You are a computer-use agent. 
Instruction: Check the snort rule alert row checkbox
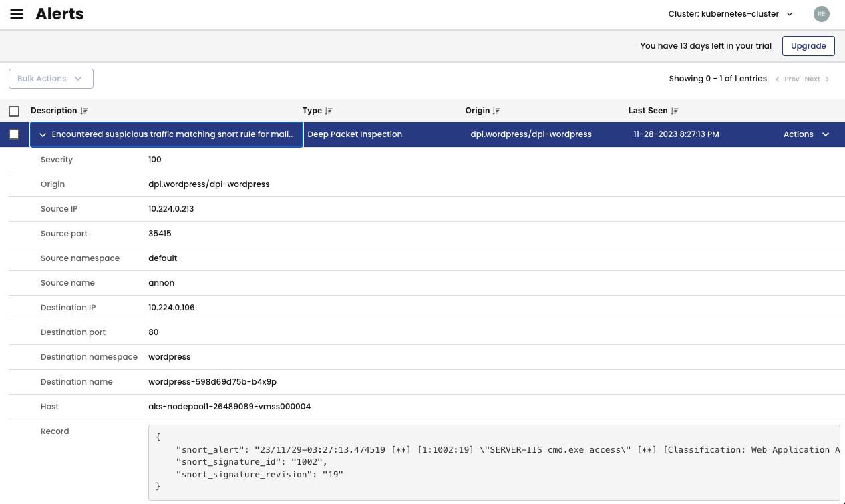click(x=14, y=134)
